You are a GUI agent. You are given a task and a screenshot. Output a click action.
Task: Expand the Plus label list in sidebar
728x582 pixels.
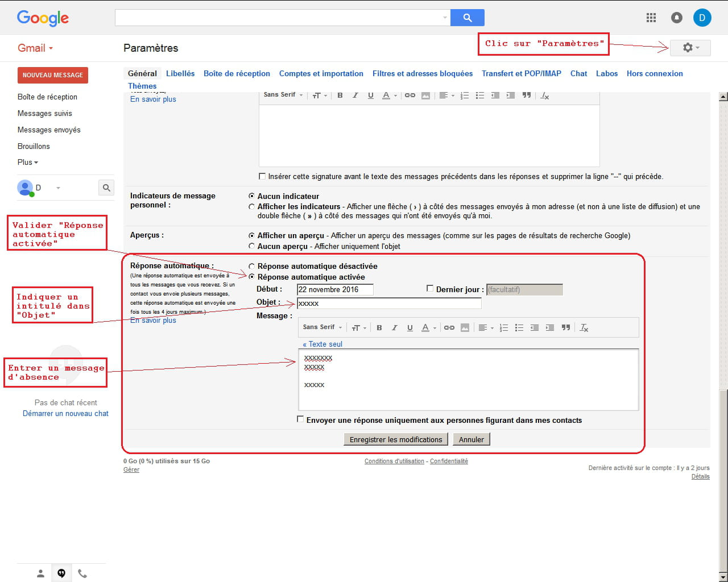point(27,162)
